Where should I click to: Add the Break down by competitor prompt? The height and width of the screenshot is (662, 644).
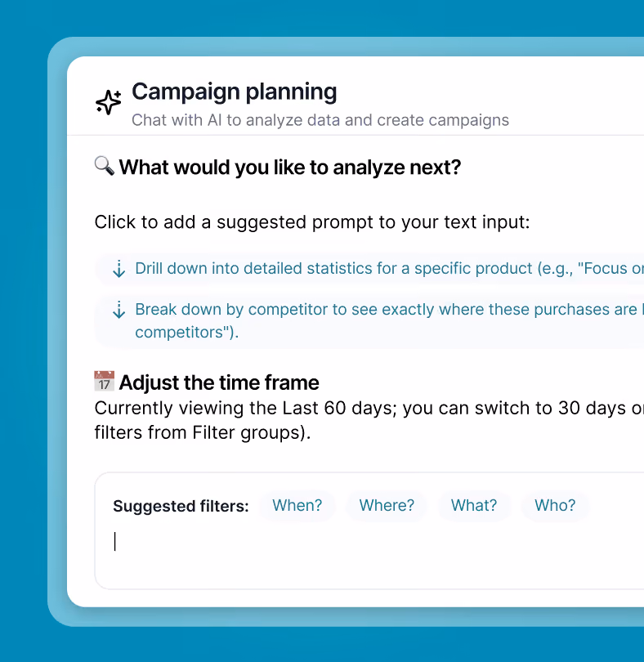369,321
